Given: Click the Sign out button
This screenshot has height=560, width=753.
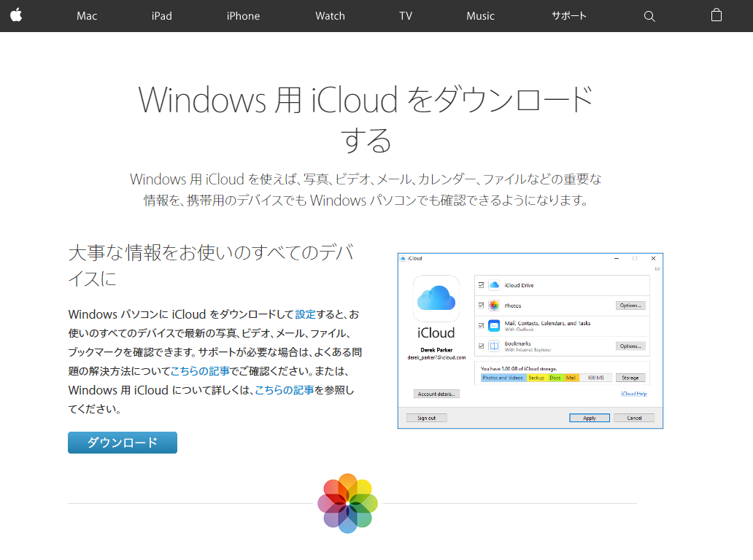Looking at the screenshot, I should pos(426,418).
